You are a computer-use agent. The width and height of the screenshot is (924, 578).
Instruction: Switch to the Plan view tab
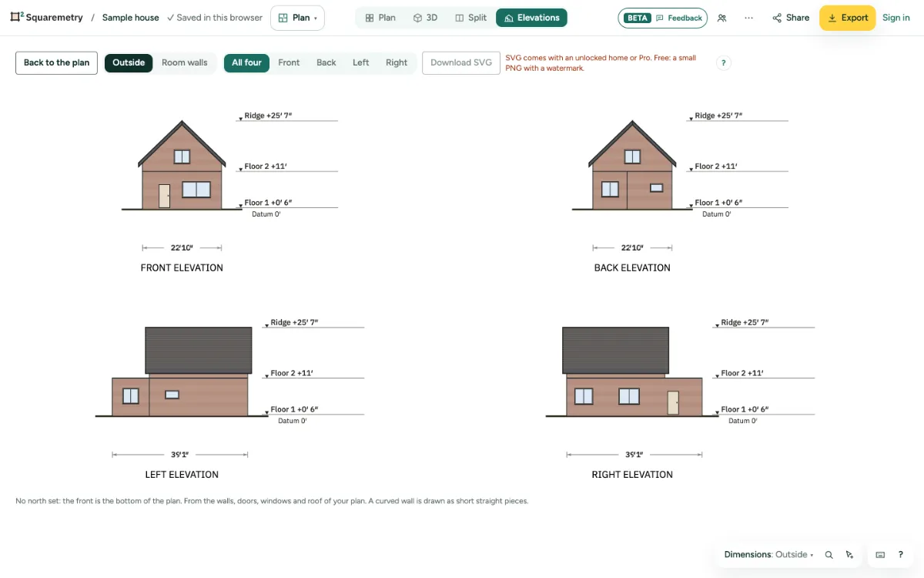[380, 18]
